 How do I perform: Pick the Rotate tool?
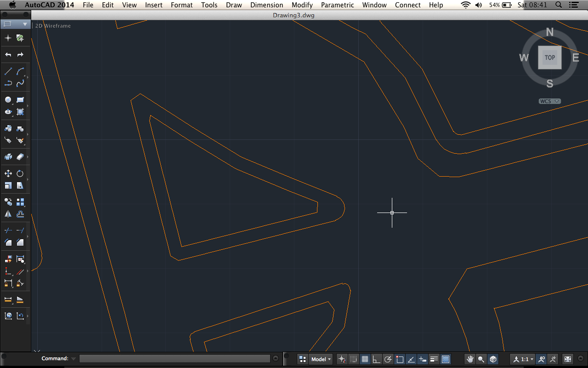click(x=20, y=173)
